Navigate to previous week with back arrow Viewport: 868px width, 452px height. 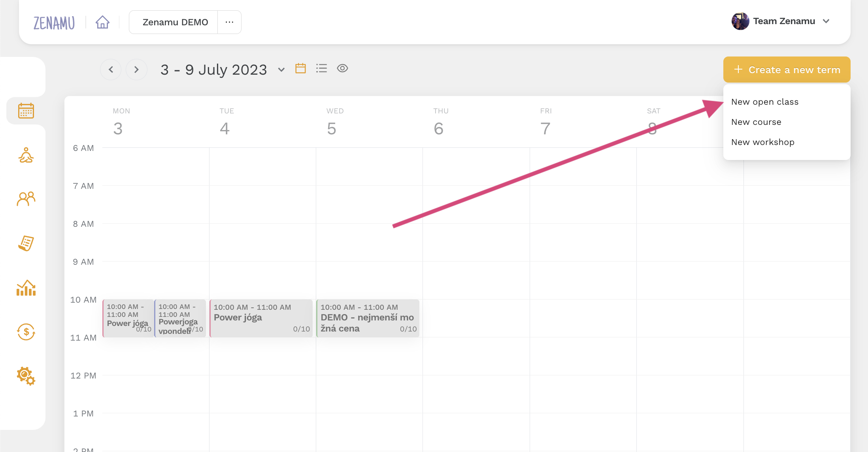click(111, 70)
